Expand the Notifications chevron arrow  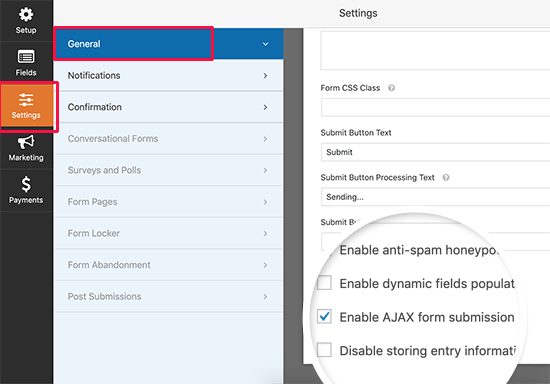(x=266, y=76)
